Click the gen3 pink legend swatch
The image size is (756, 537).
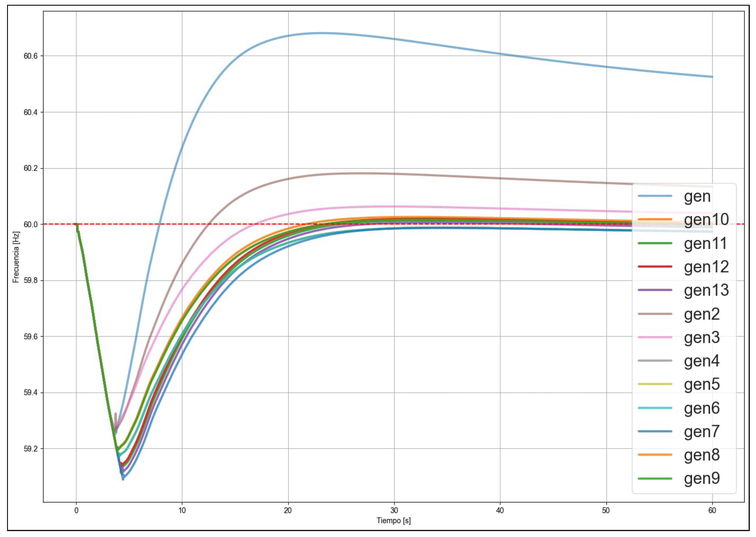pyautogui.click(x=654, y=337)
